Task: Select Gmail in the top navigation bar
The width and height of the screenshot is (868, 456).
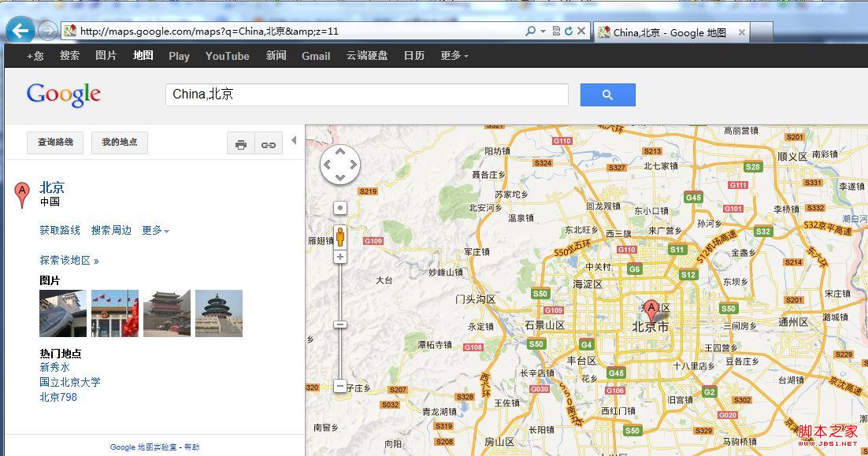Action: click(x=316, y=56)
